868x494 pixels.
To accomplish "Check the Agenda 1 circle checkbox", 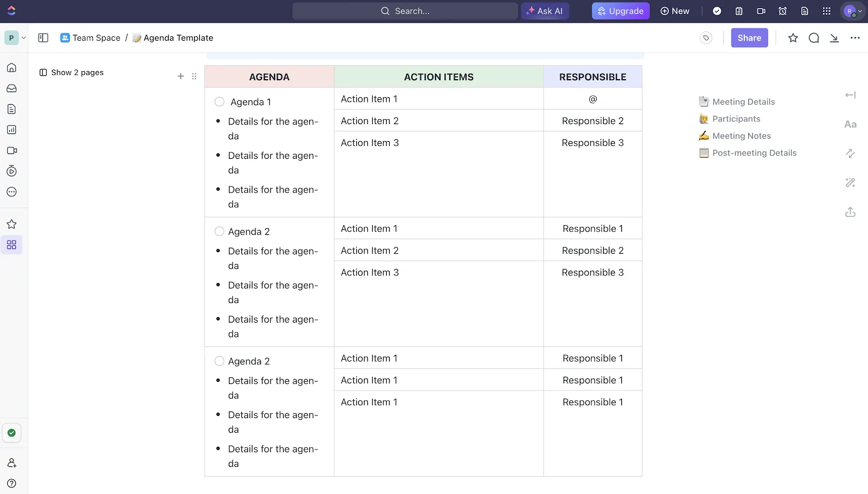I will coord(219,102).
